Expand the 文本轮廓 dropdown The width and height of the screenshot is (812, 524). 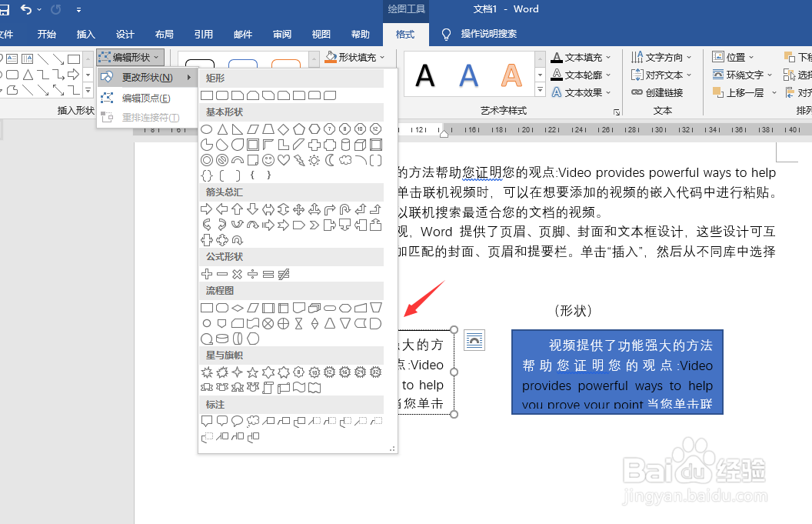[608, 75]
